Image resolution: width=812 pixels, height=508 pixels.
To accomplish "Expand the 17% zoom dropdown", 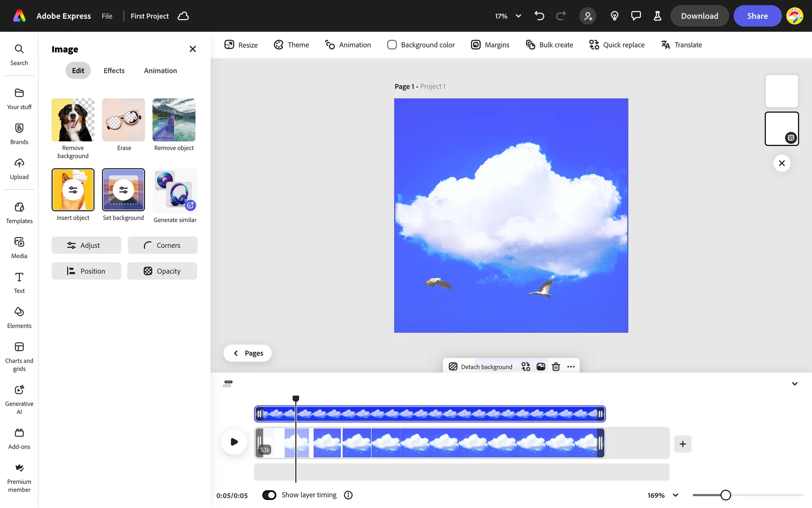I will (x=518, y=16).
